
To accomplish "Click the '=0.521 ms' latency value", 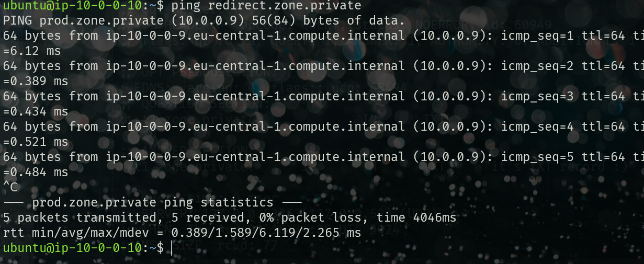I will [36, 142].
